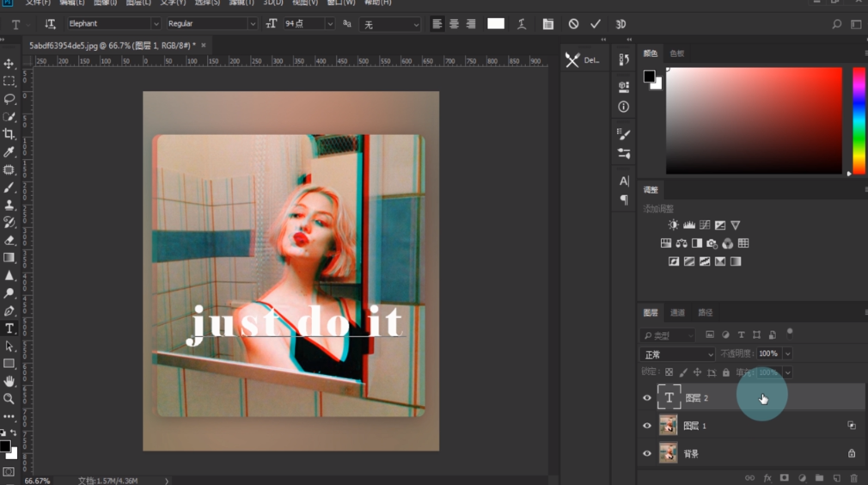Open the collapsed Paragraph panel icon
868x485 pixels.
pyautogui.click(x=624, y=200)
